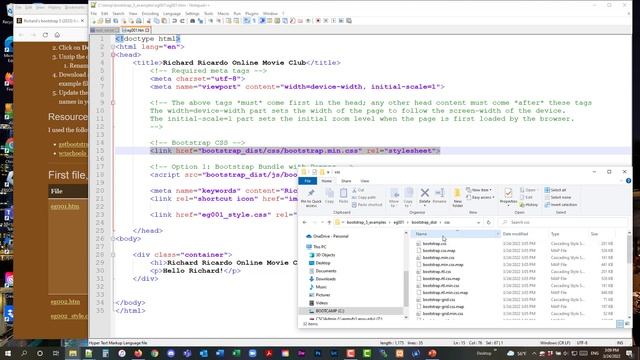This screenshot has height=360, width=640.
Task: Click the Explorer Back arrow
Action: coord(304,222)
